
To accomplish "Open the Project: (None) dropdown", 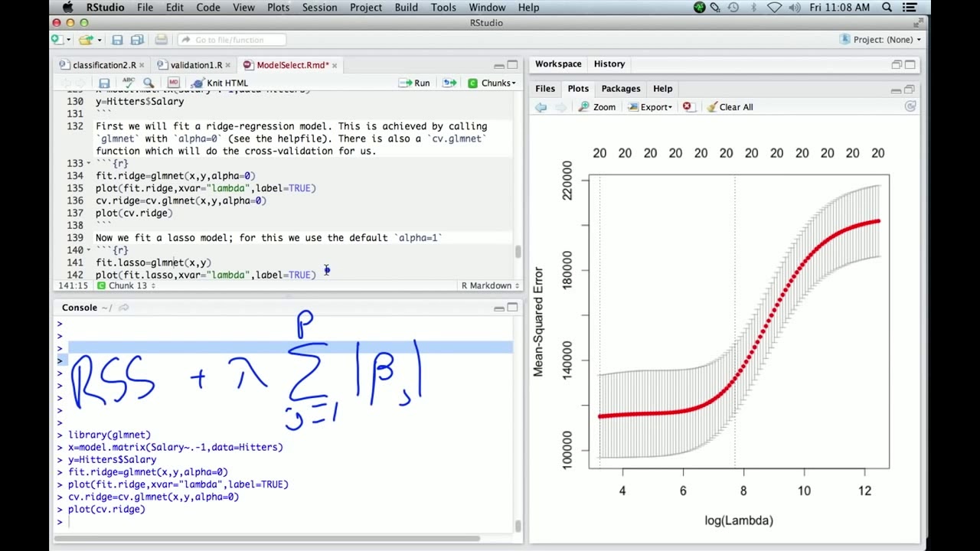I will pyautogui.click(x=880, y=40).
